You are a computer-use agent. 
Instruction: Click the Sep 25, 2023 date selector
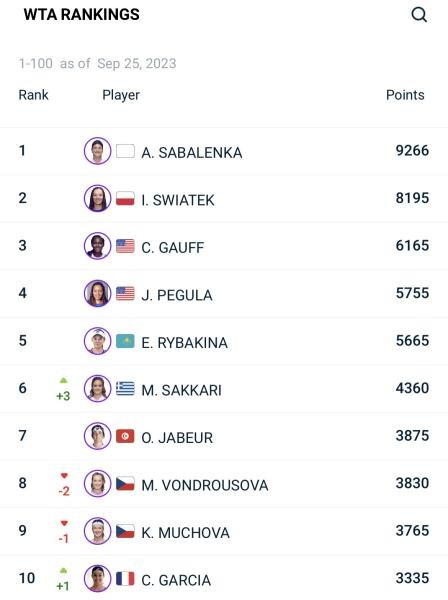click(137, 64)
